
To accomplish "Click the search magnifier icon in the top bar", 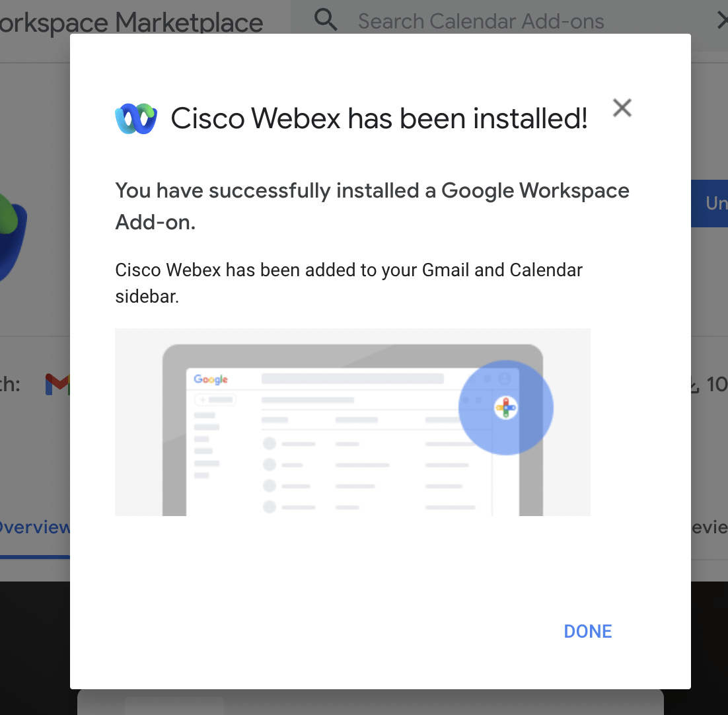I will pos(325,19).
